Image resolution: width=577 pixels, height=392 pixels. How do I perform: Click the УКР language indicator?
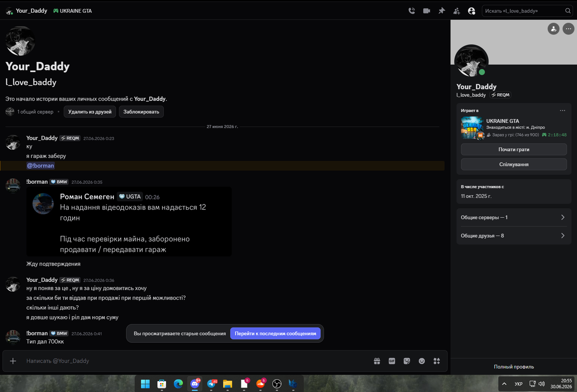519,384
